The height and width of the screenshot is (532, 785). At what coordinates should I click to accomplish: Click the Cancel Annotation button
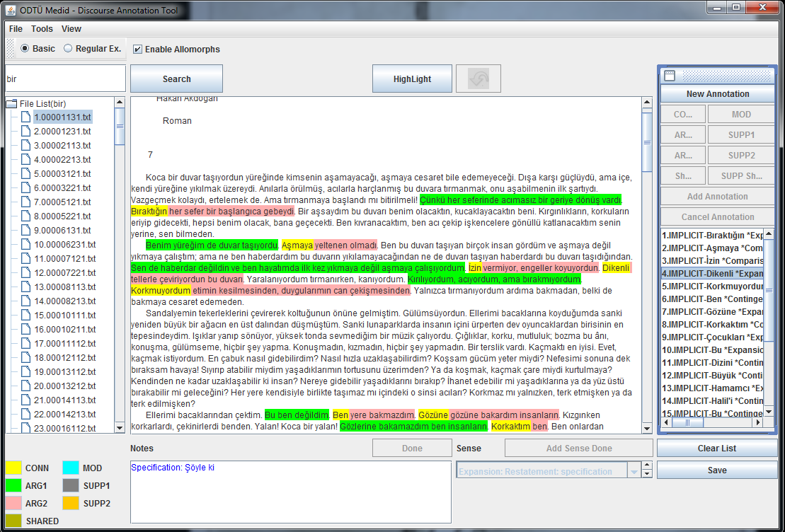click(x=718, y=216)
